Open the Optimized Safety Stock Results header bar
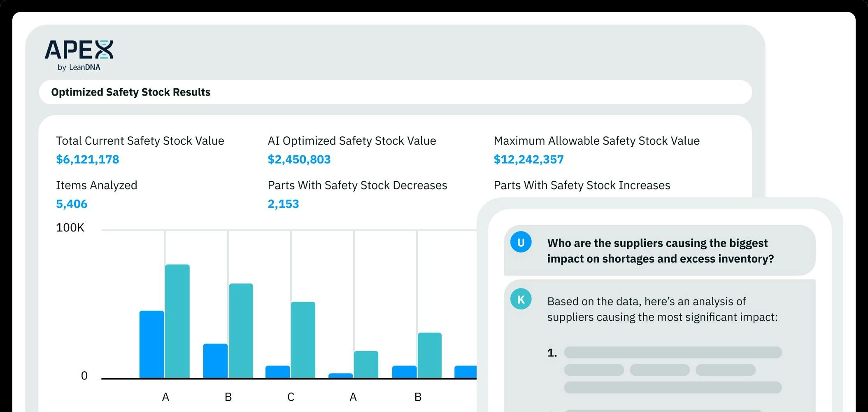 point(395,92)
